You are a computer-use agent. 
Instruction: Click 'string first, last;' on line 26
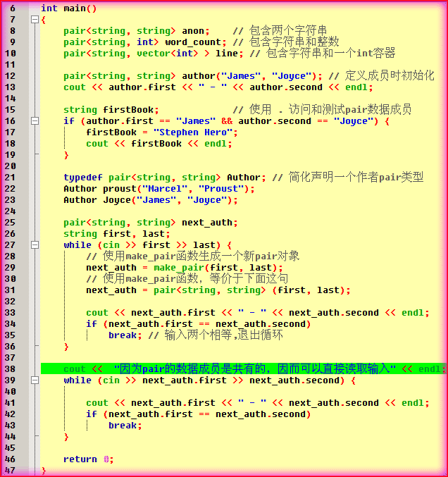[117, 234]
